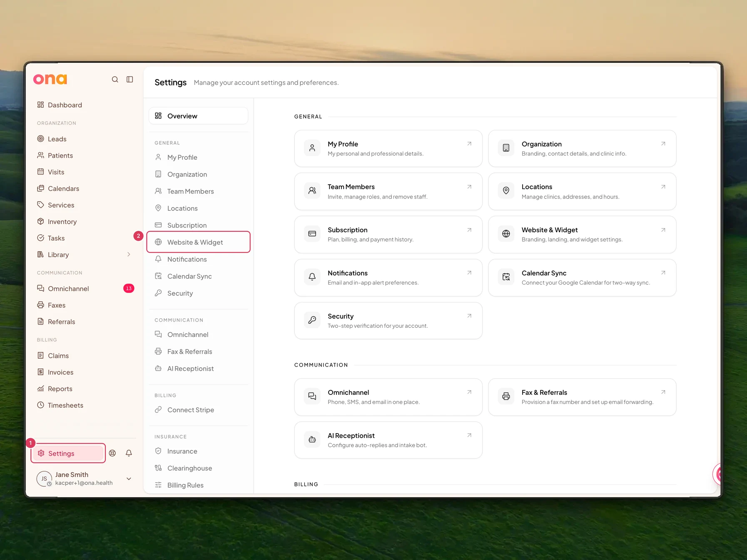
Task: Open the Jane Smith account dropdown chevron
Action: pyautogui.click(x=129, y=479)
